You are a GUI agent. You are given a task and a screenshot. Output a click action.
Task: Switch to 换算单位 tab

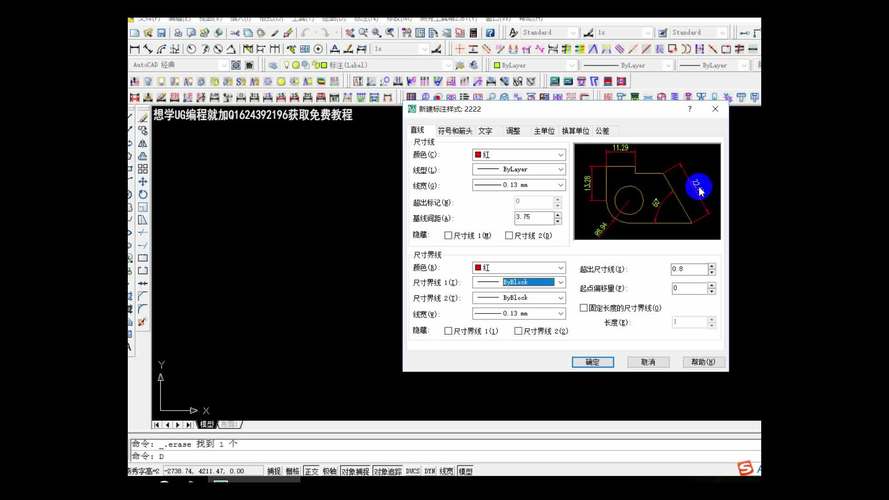click(575, 131)
